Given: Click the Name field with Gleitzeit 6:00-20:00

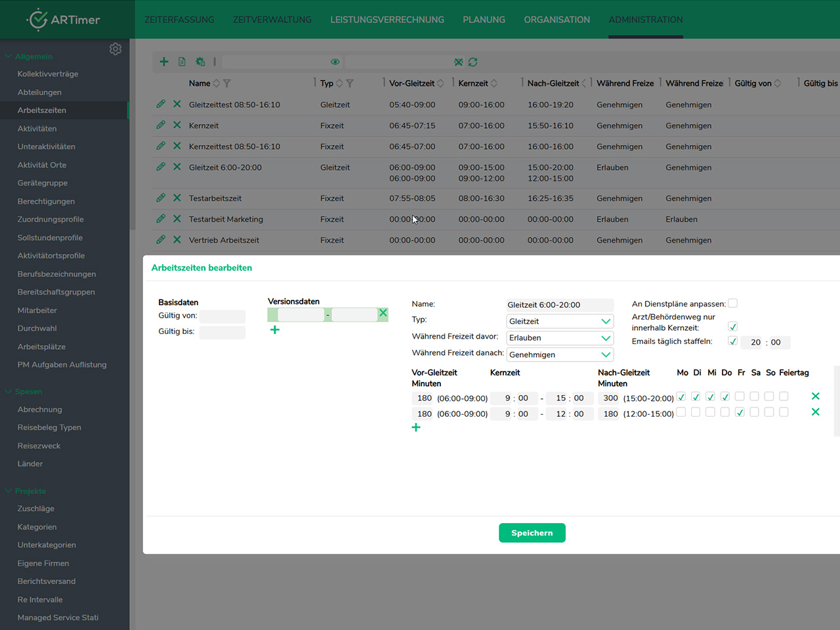Looking at the screenshot, I should tap(559, 305).
